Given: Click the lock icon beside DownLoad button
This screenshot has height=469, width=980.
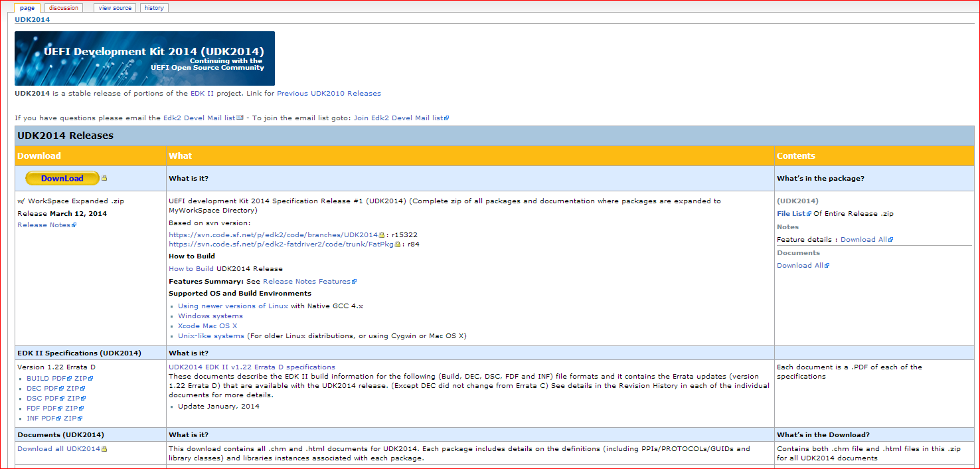Looking at the screenshot, I should coord(104,178).
